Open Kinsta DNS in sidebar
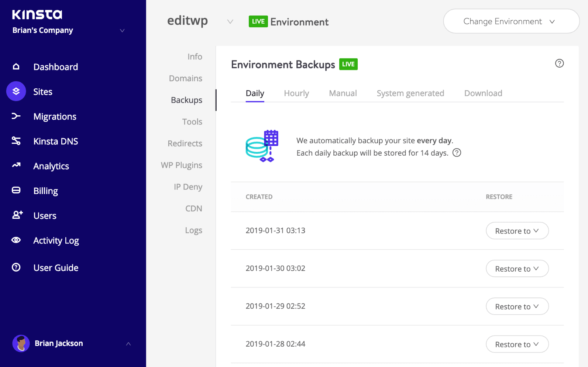 click(x=56, y=141)
